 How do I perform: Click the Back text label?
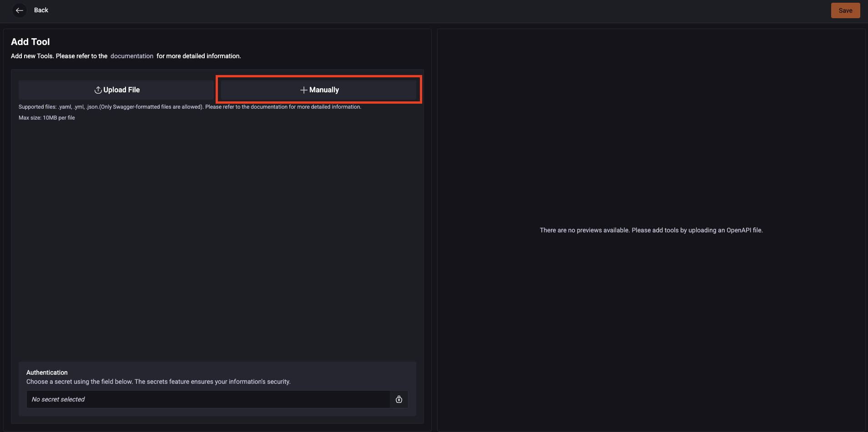click(41, 10)
